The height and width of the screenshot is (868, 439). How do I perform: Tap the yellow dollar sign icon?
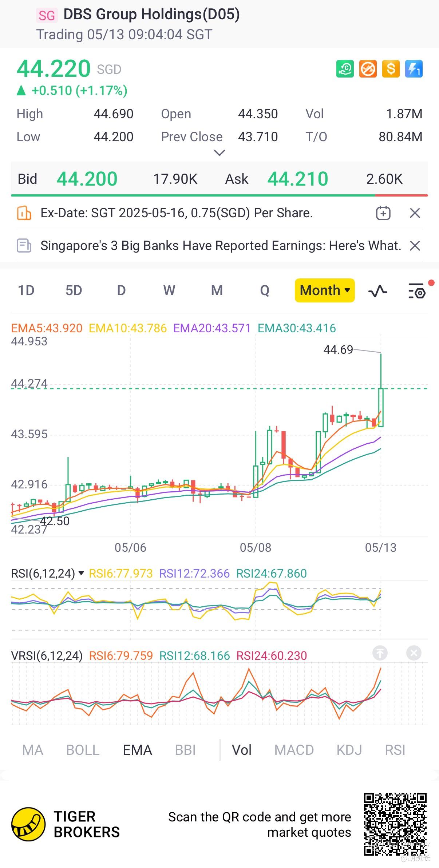[391, 69]
